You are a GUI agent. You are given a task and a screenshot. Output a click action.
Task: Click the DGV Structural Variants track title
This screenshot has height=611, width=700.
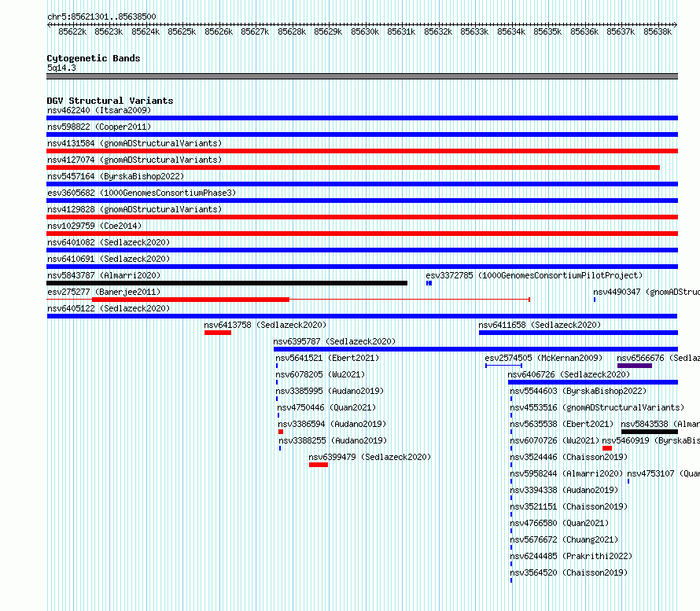point(110,101)
